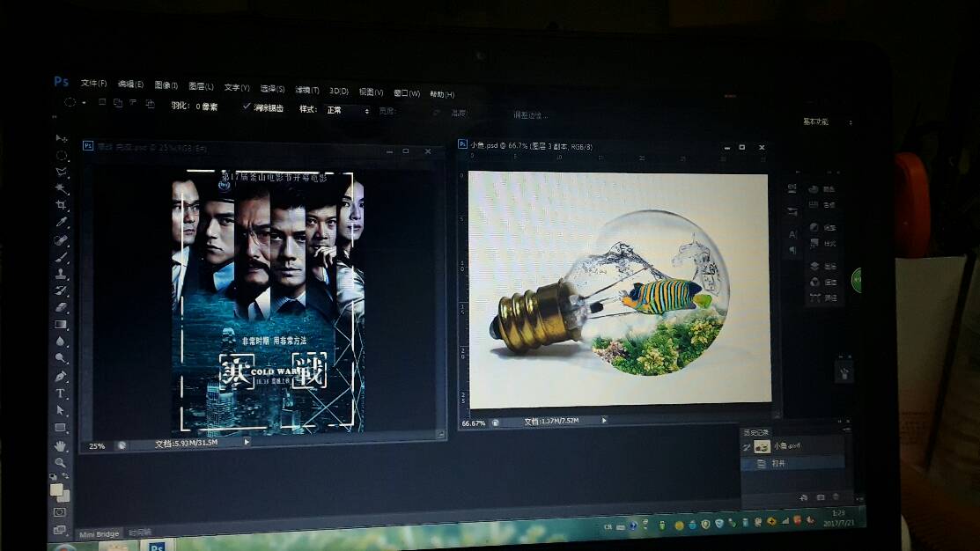Viewport: 980px width, 551px height.
Task: Select the Rectangle shape tool
Action: 61,428
